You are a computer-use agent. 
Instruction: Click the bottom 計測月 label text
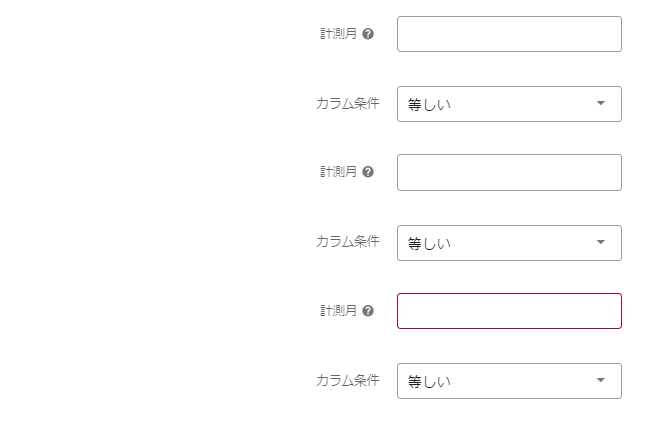click(x=338, y=311)
